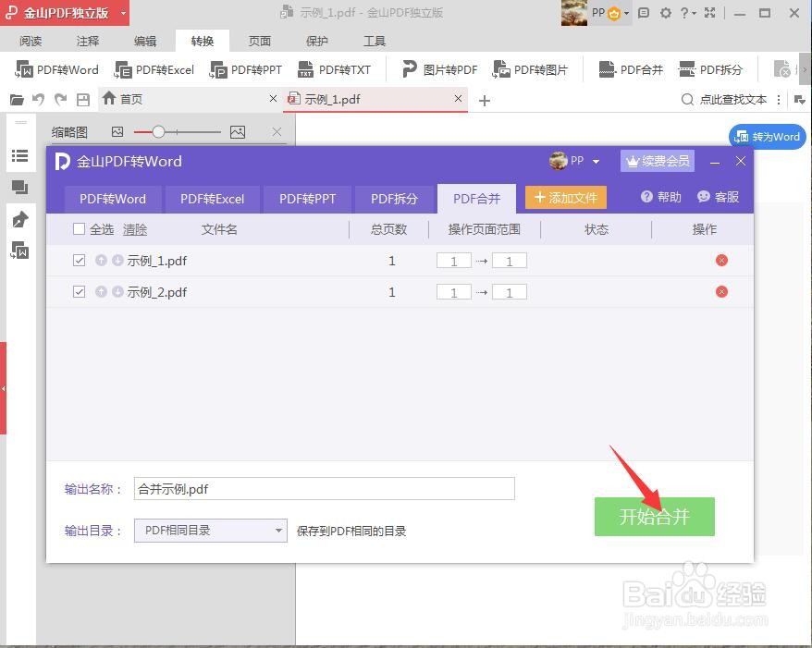Uncheck the 示例_2.pdf checkbox
812x648 pixels.
point(80,292)
